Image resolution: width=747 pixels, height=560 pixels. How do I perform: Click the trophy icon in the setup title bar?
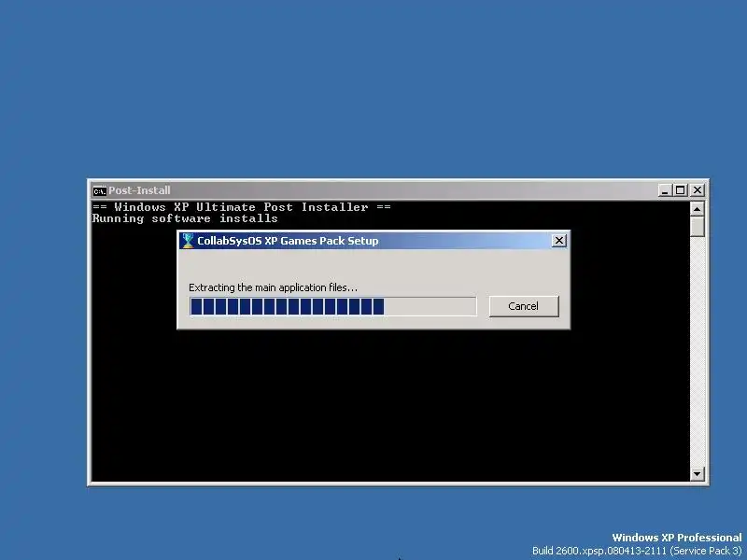pos(188,241)
